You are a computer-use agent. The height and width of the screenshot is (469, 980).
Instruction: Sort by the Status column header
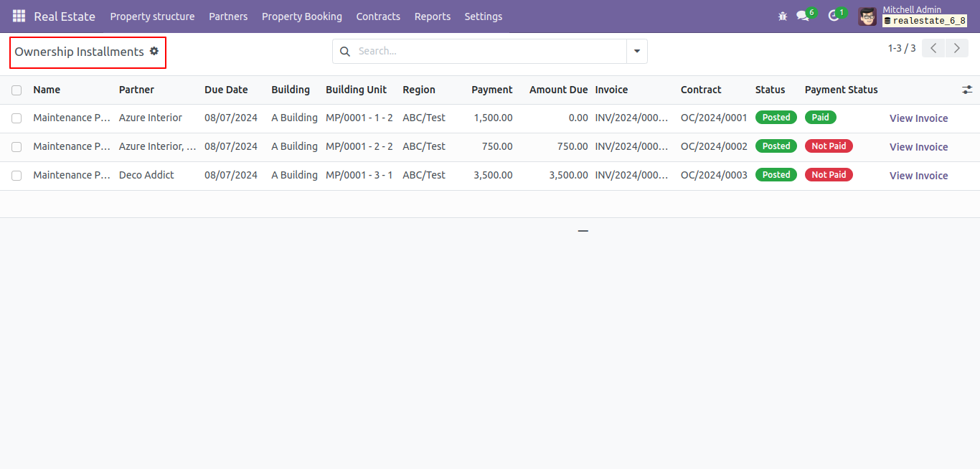(770, 90)
